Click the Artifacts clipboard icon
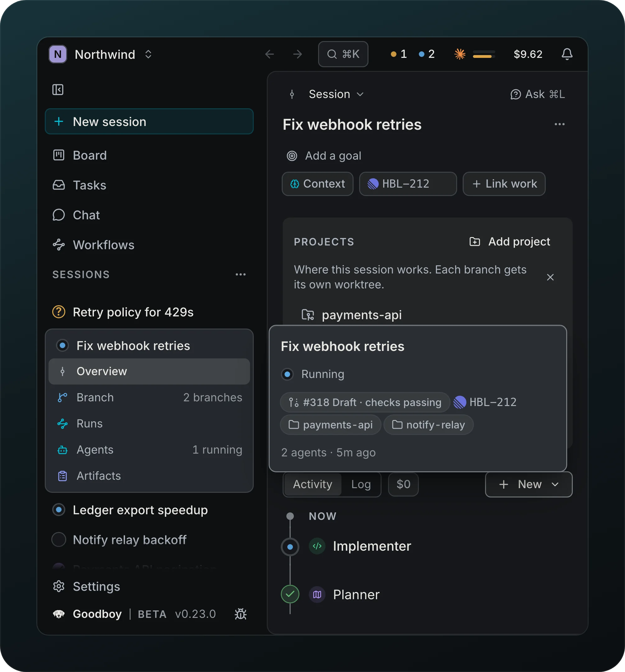Image resolution: width=625 pixels, height=672 pixels. [x=62, y=476]
